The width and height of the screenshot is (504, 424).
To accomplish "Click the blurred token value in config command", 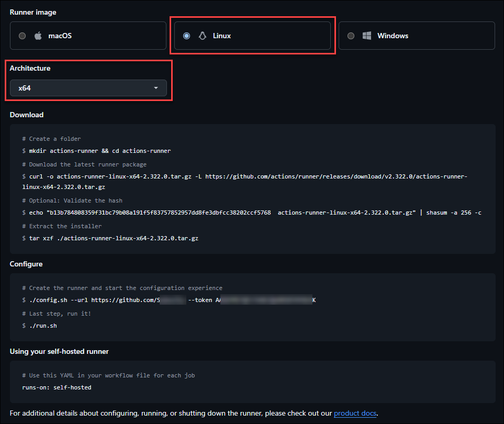I will (264, 300).
